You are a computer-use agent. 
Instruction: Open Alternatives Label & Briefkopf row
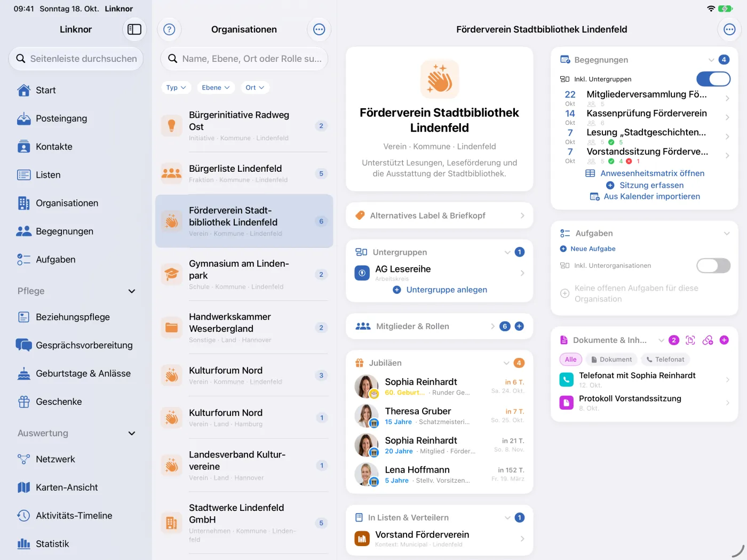pos(440,215)
